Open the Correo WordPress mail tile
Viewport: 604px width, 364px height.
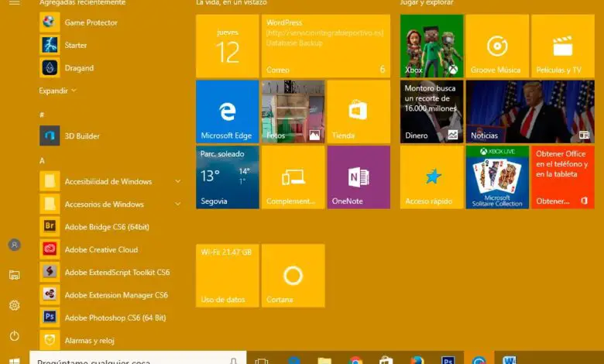tap(326, 46)
